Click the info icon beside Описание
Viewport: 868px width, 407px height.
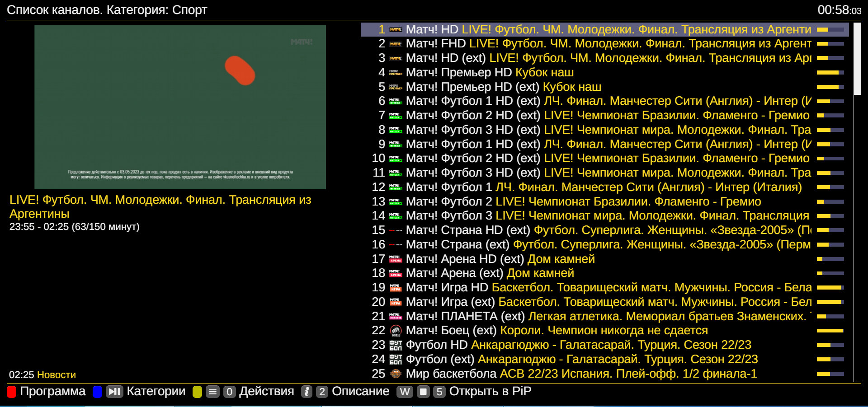pos(307,392)
